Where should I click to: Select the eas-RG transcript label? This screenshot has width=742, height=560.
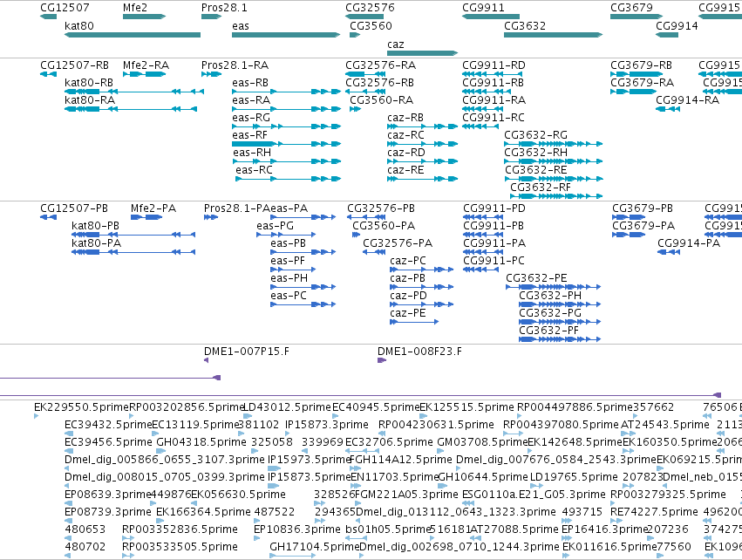(x=251, y=118)
